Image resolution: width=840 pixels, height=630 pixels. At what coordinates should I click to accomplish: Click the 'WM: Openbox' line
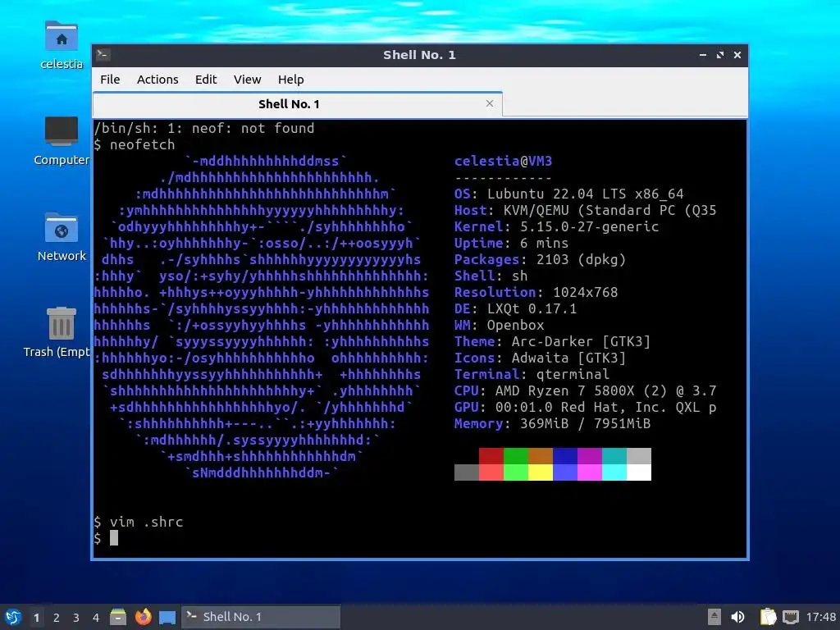[500, 325]
